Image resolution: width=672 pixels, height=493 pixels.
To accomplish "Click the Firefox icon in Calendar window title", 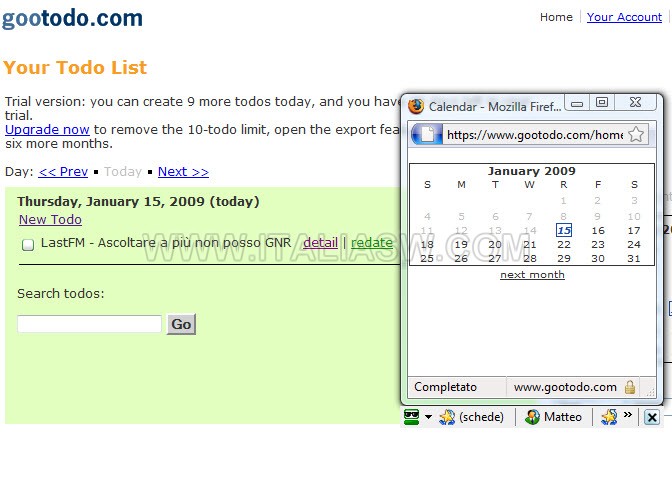I will tap(416, 106).
